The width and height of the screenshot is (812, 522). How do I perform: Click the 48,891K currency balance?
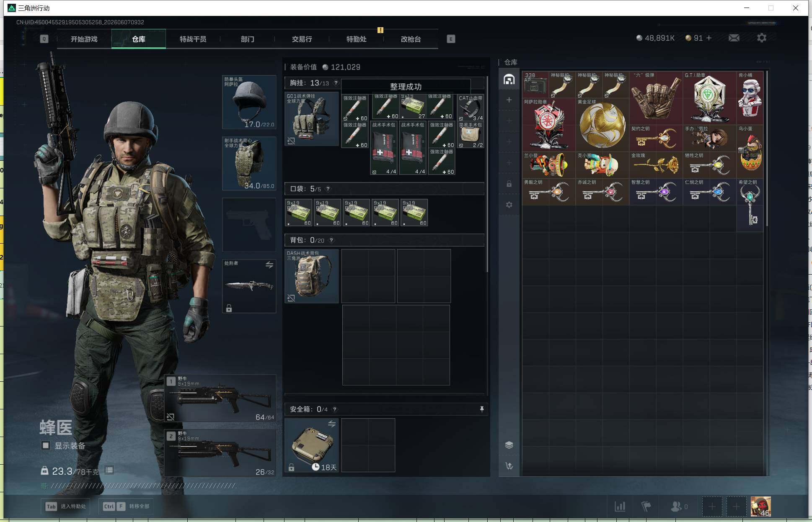[655, 38]
